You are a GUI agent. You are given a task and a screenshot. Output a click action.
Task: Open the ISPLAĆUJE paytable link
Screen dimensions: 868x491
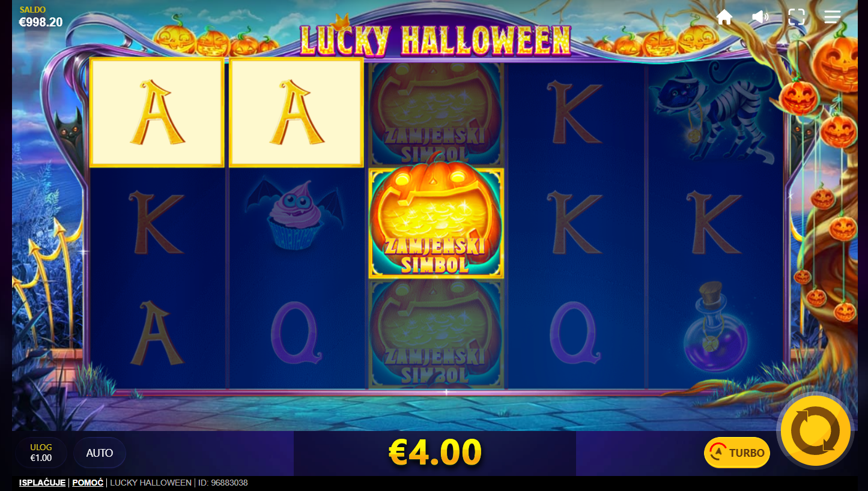click(42, 483)
